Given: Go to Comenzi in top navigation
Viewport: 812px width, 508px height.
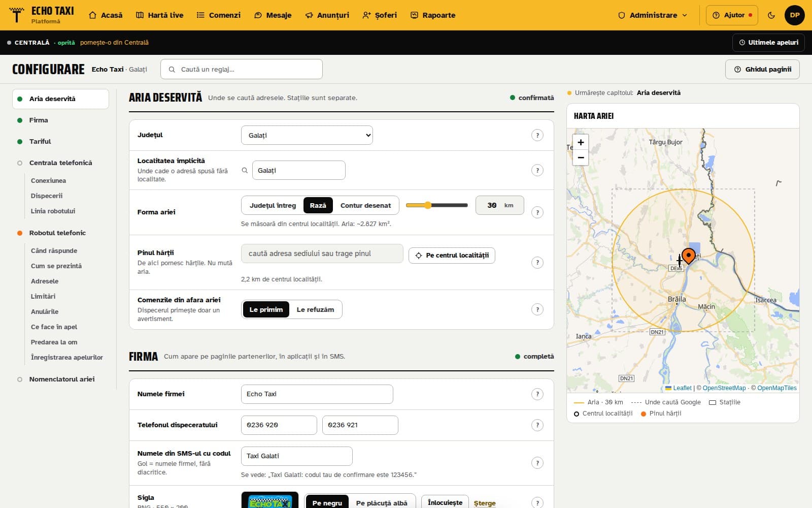Looking at the screenshot, I should [x=219, y=15].
